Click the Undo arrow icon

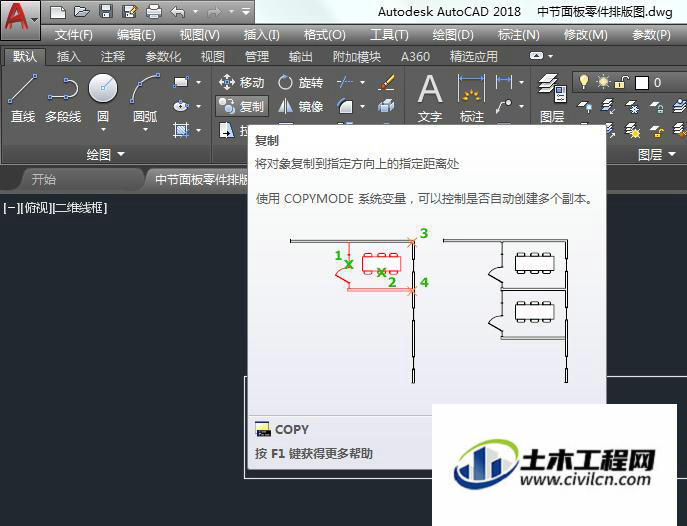178,12
